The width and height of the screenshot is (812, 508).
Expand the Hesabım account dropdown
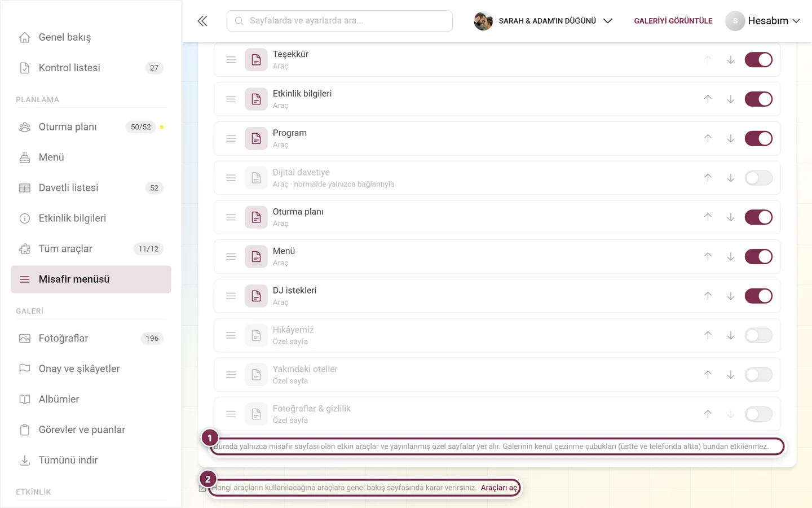click(x=762, y=21)
